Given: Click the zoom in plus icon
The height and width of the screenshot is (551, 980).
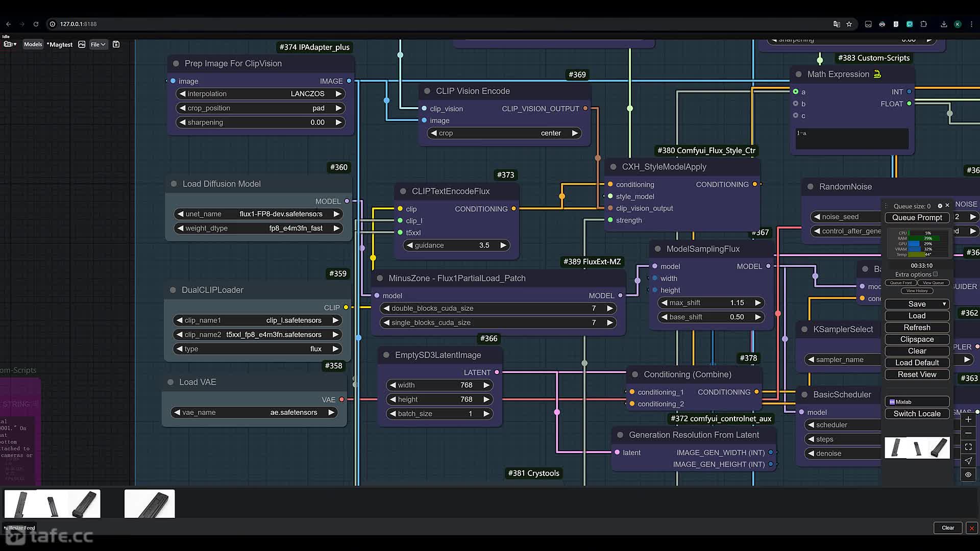Looking at the screenshot, I should (968, 419).
